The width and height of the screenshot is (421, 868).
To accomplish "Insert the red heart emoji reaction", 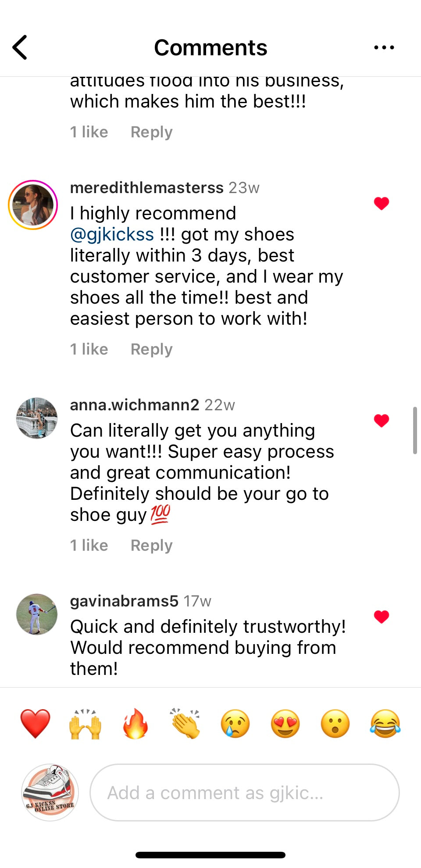I will [35, 724].
